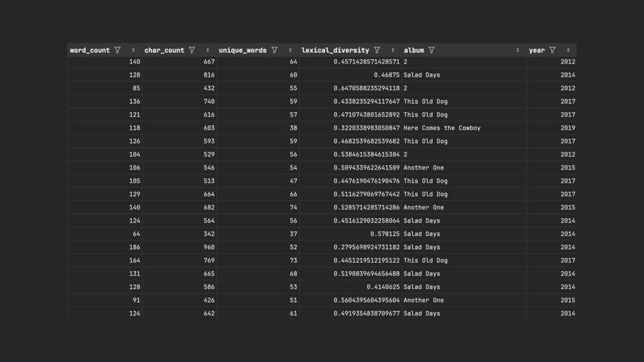The width and height of the screenshot is (644, 362).
Task: Sort by word_count using sort arrows
Action: tap(133, 50)
